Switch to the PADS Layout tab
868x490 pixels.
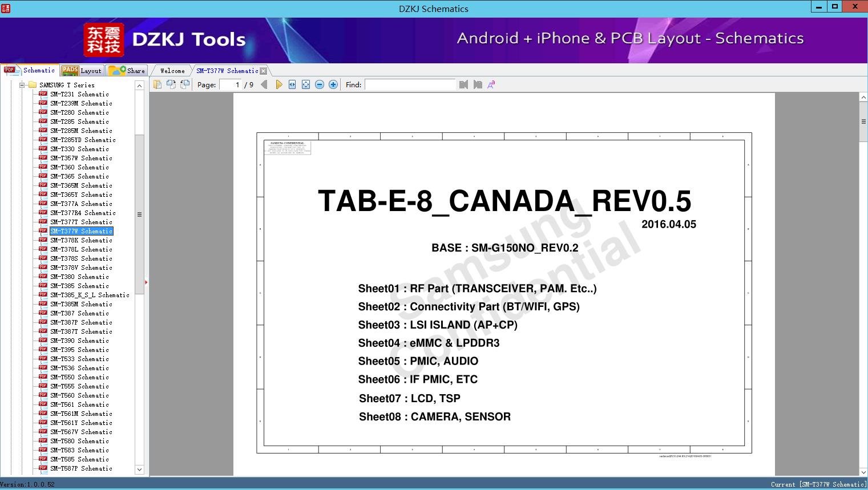pyautogui.click(x=82, y=71)
